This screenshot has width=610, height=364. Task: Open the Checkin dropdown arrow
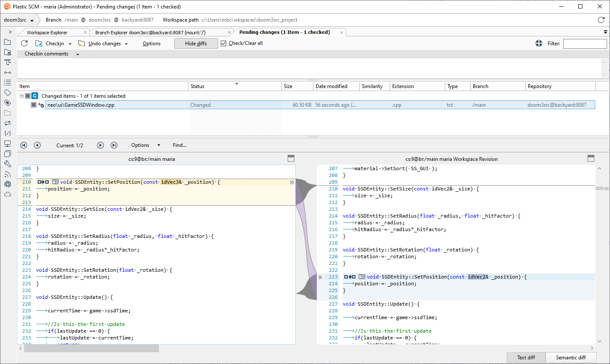[x=70, y=44]
